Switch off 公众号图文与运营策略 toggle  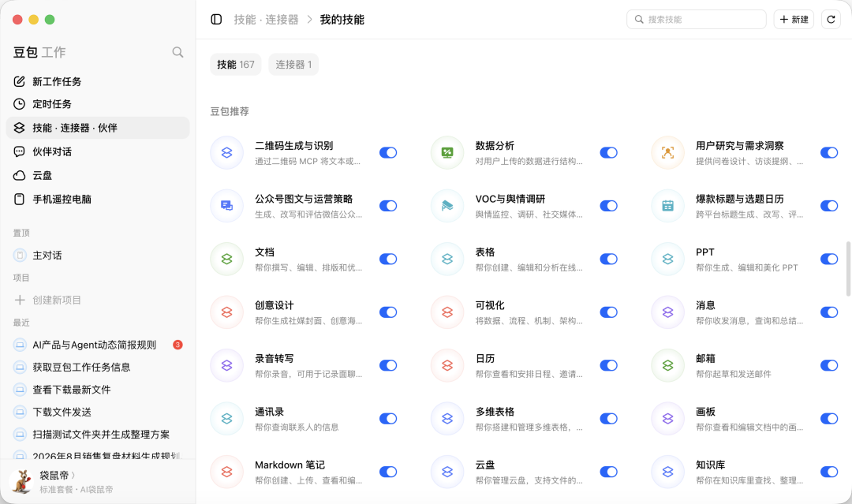(388, 206)
